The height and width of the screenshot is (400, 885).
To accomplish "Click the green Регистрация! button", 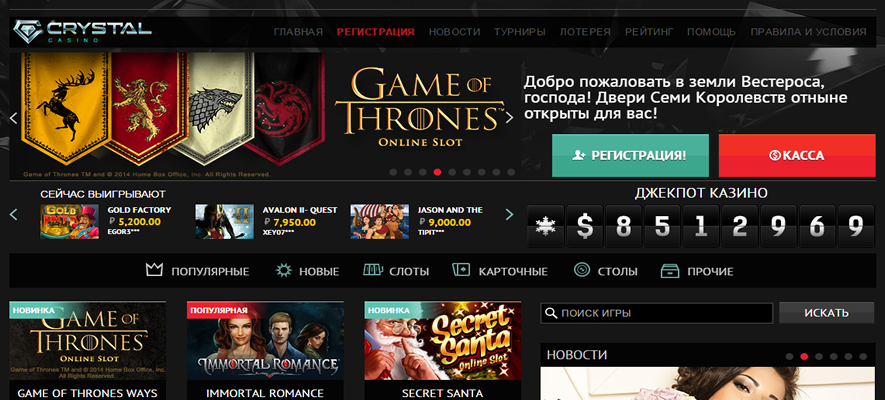I will [x=630, y=156].
